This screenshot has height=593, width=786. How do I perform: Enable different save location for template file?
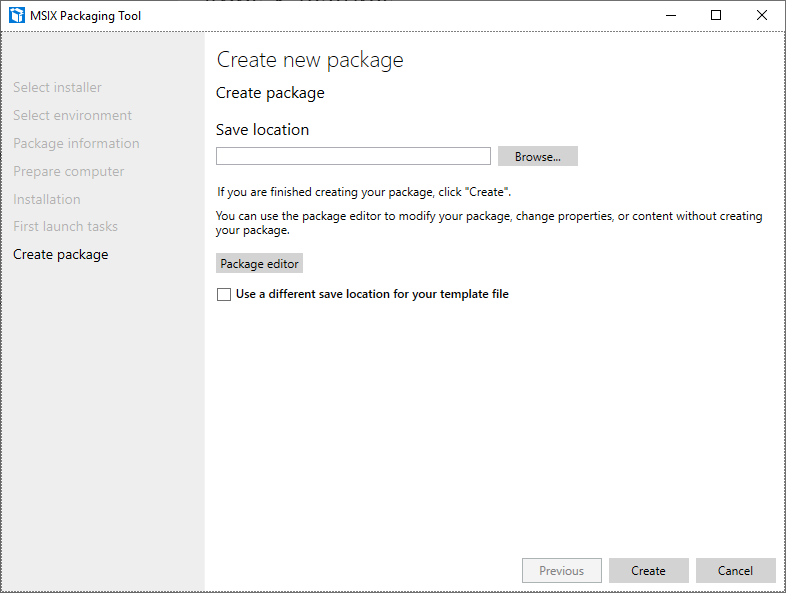(x=224, y=294)
